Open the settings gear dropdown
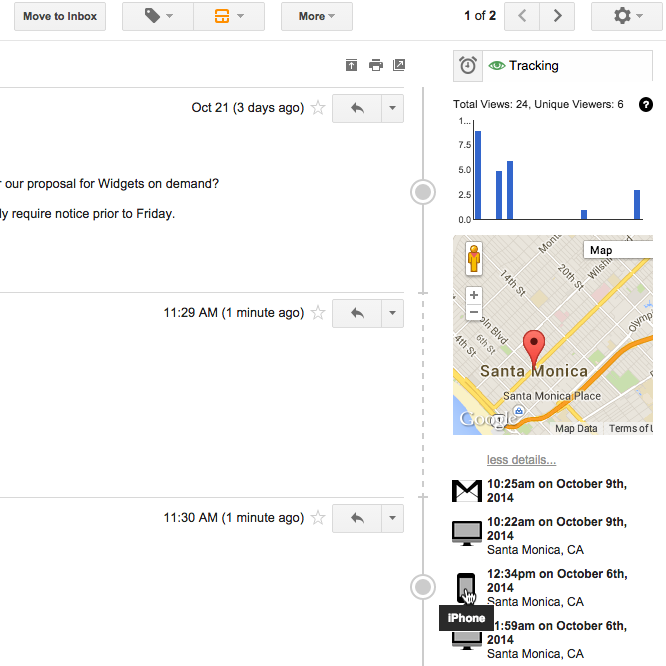Screen dimensions: 666x666 [x=626, y=16]
